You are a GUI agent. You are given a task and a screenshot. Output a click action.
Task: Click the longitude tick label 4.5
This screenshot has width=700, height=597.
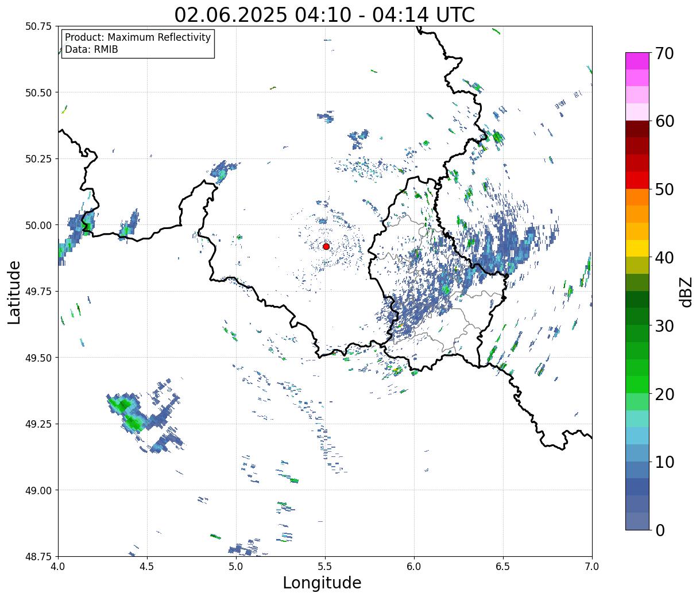147,567
